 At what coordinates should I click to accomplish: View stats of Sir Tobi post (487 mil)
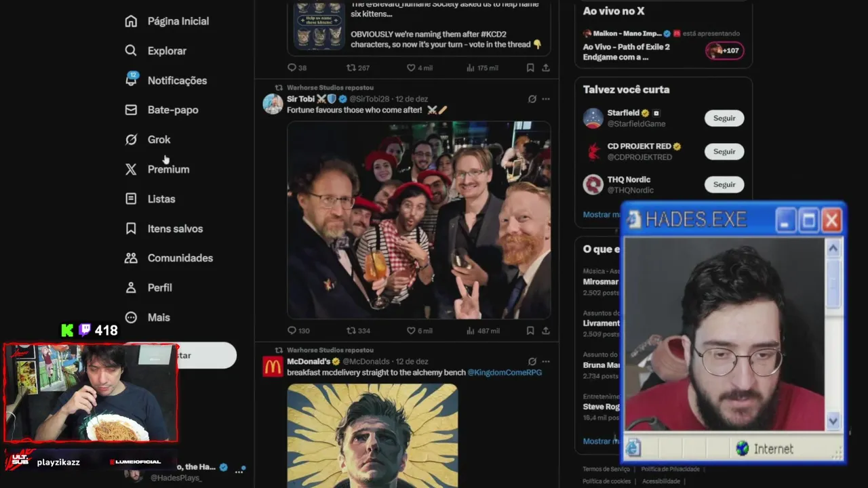pyautogui.click(x=483, y=331)
